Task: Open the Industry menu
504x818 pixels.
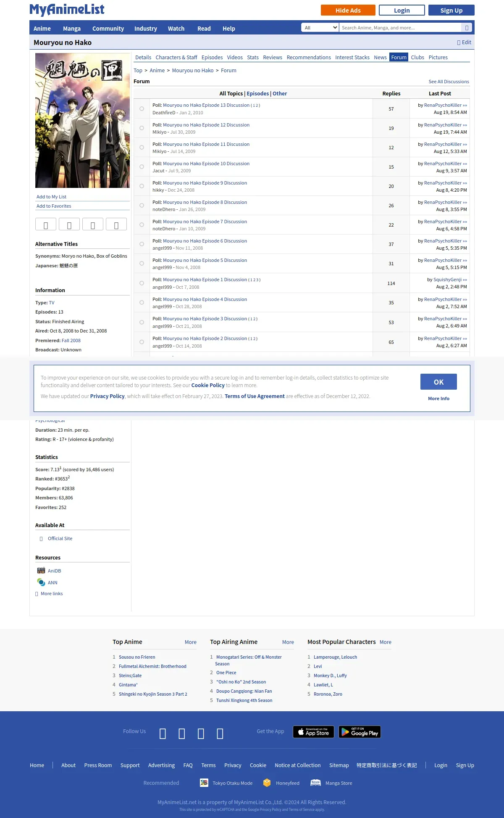Action: (x=146, y=29)
